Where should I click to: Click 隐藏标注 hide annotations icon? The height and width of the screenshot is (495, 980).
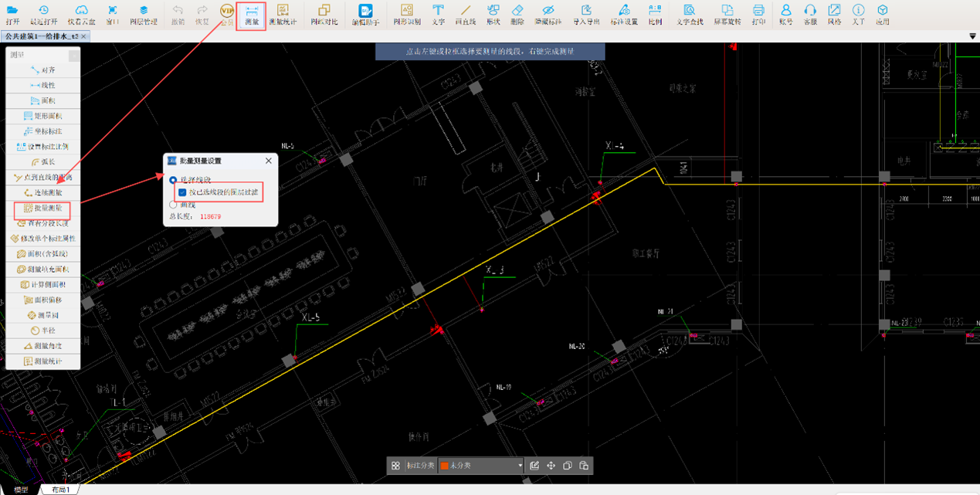click(548, 14)
